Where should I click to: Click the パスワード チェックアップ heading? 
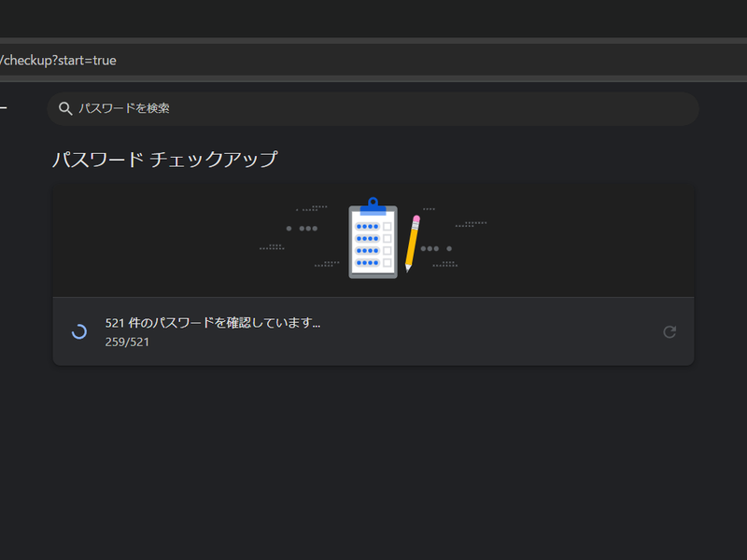coord(164,159)
